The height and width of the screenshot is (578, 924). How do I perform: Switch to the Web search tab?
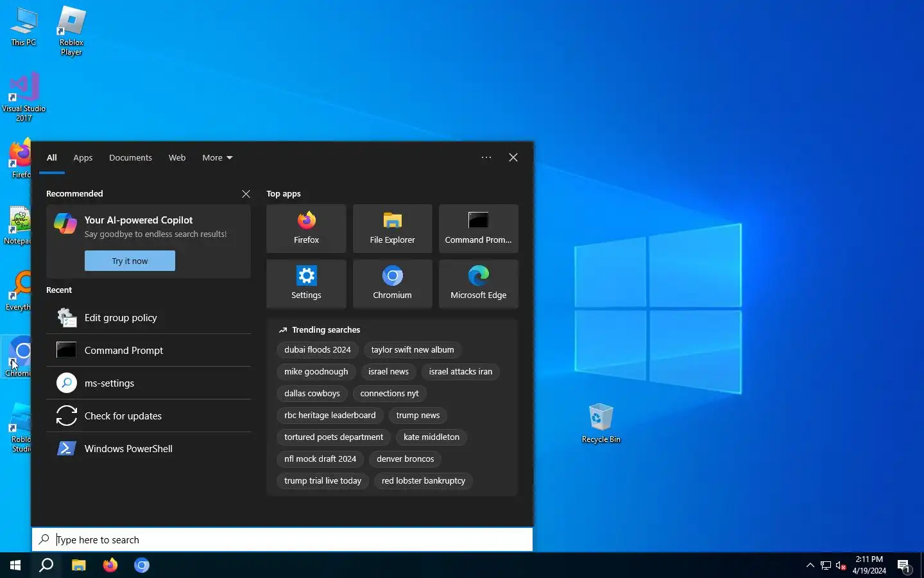[177, 157]
